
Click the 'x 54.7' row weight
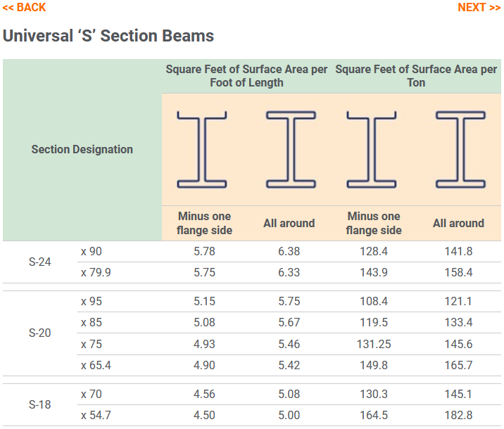pyautogui.click(x=96, y=415)
